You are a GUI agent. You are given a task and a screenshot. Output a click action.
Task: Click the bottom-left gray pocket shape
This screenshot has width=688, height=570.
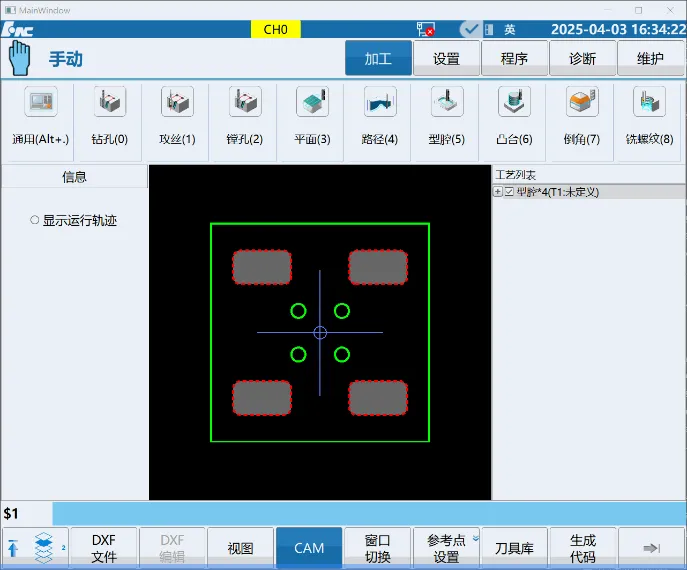pos(262,398)
